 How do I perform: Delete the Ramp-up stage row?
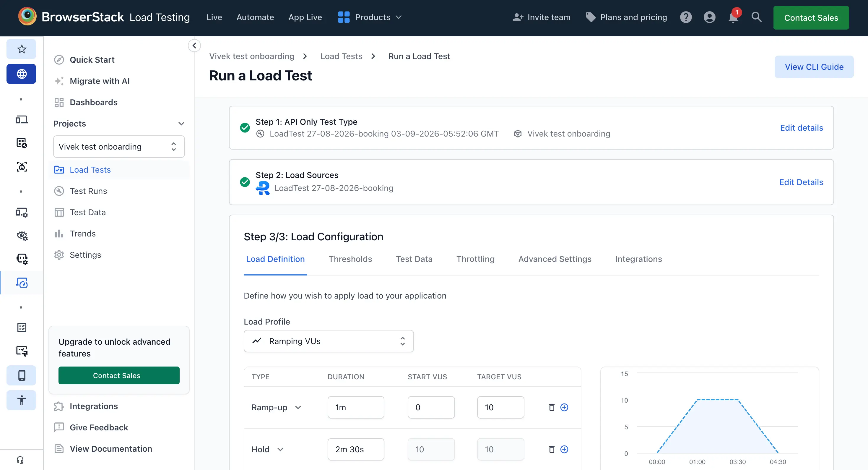[x=552, y=407]
